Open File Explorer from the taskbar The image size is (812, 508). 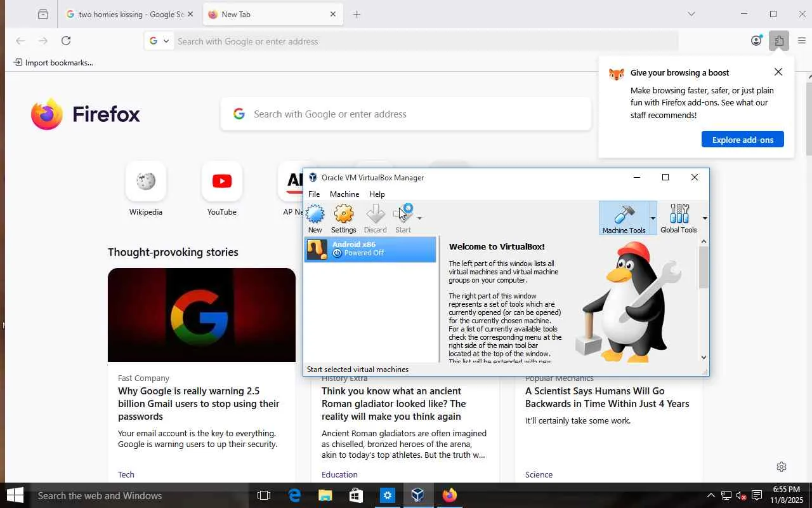(325, 495)
